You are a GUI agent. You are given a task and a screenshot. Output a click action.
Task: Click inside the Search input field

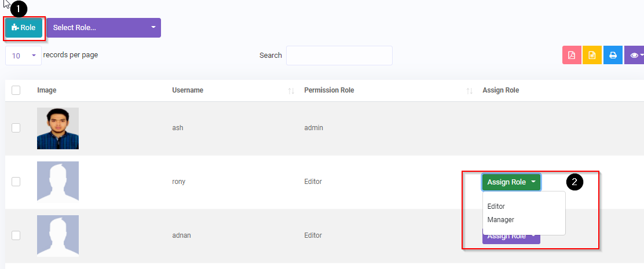pos(339,56)
